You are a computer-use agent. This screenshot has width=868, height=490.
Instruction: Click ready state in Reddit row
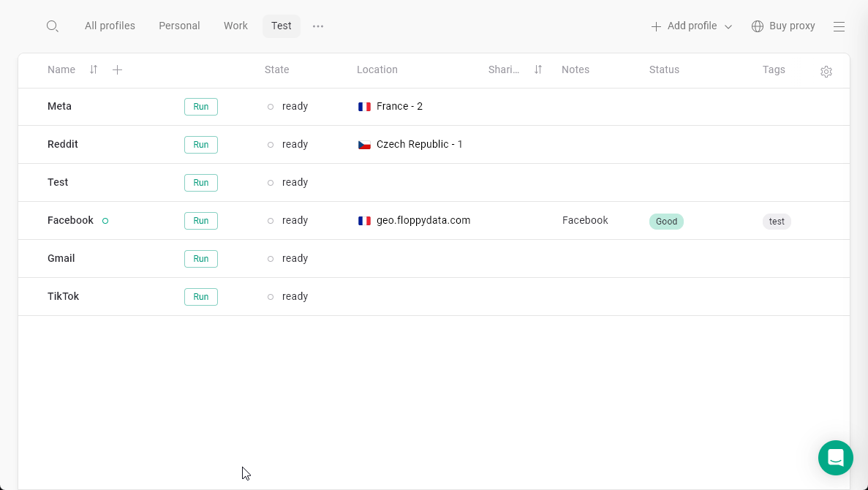[295, 145]
